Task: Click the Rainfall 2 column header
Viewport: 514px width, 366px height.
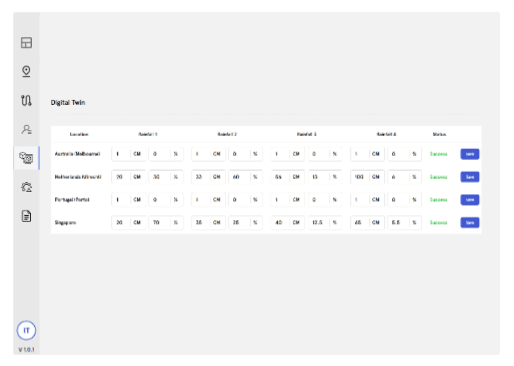Action: click(227, 134)
